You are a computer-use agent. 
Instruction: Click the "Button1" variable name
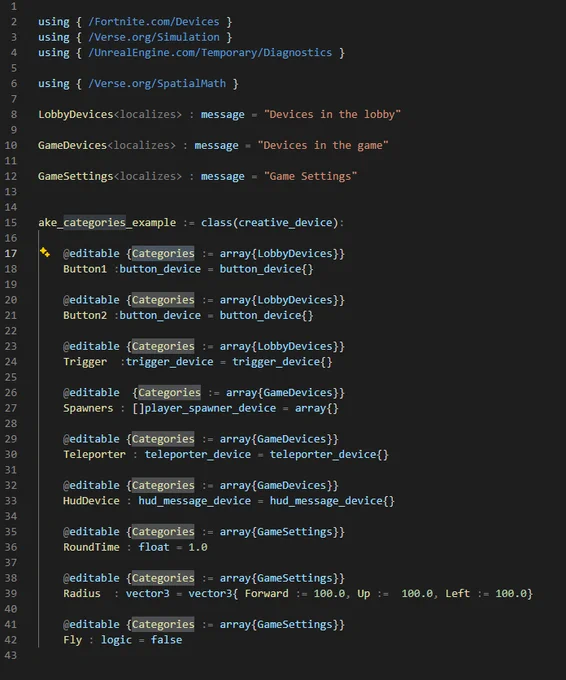85,269
